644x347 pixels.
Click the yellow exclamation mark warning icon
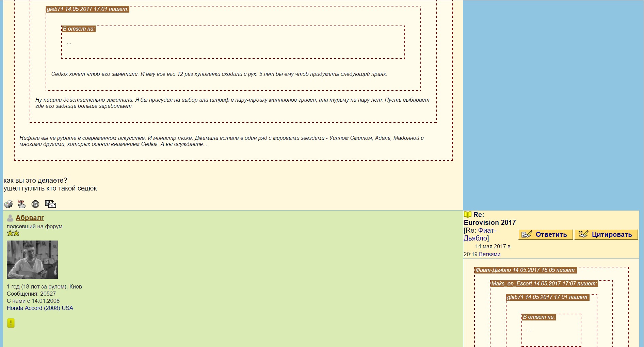coord(11,323)
